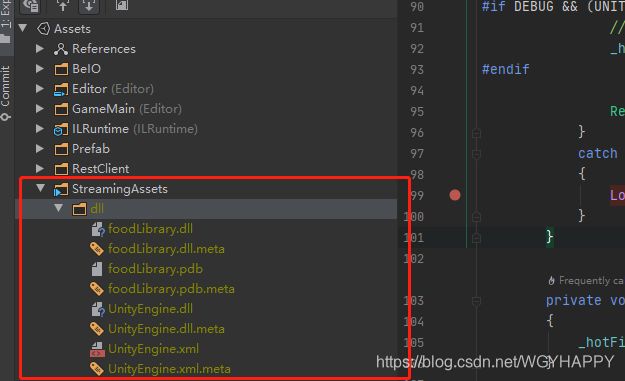Click the References node icon
The width and height of the screenshot is (625, 381).
(x=61, y=49)
